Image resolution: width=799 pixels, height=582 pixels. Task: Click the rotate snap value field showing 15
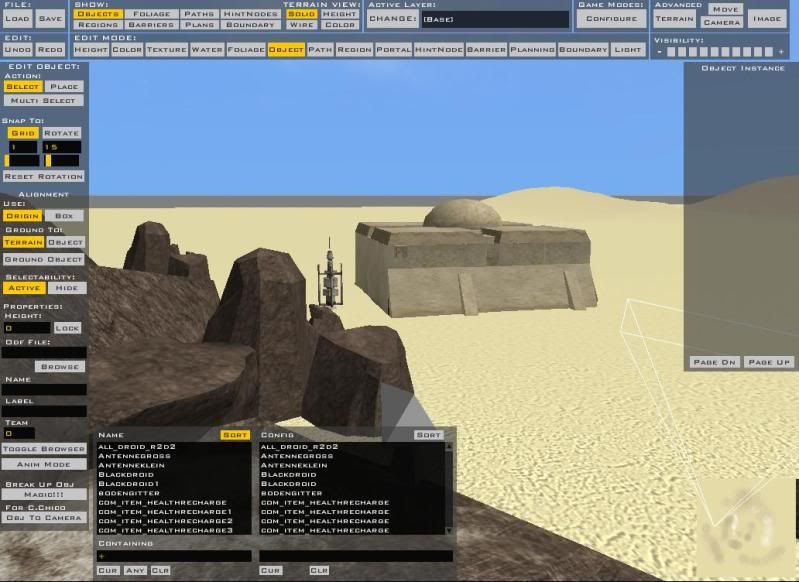[62, 147]
